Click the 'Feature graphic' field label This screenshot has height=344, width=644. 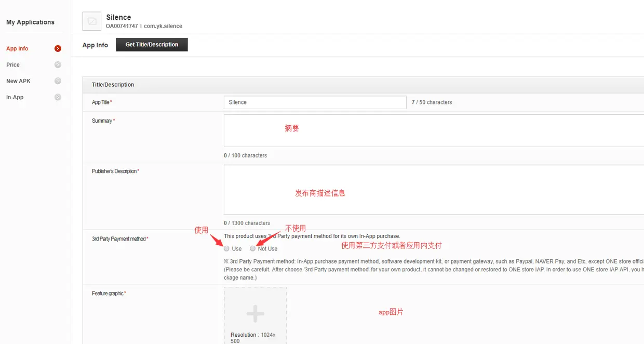108,294
